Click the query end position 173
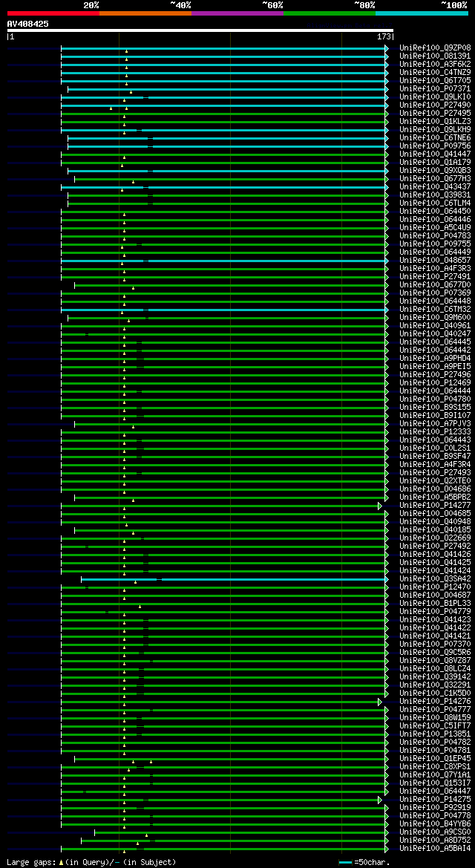Viewport: 475px width, 868px height. pyautogui.click(x=384, y=37)
